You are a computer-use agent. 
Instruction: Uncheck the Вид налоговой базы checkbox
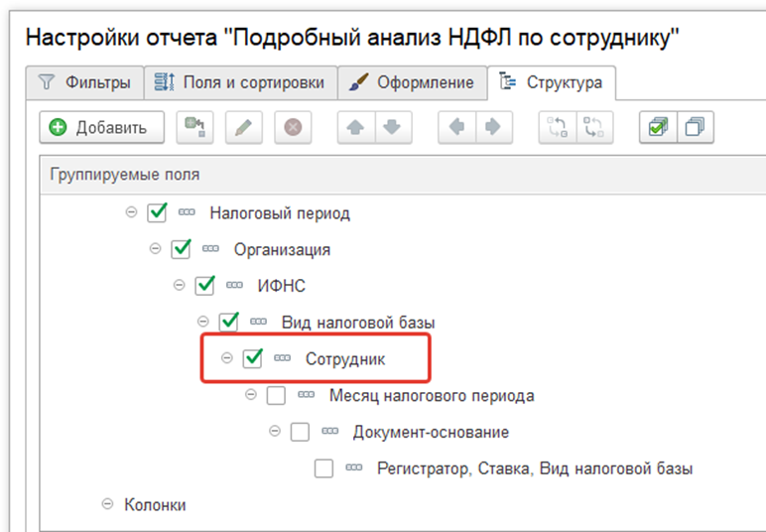(228, 322)
